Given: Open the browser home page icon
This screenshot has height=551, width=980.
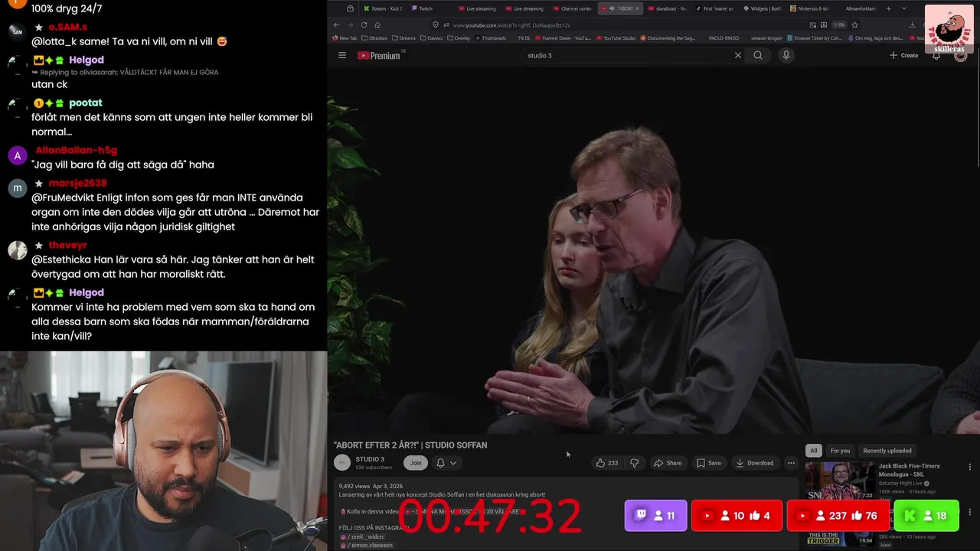Looking at the screenshot, I should tap(377, 24).
